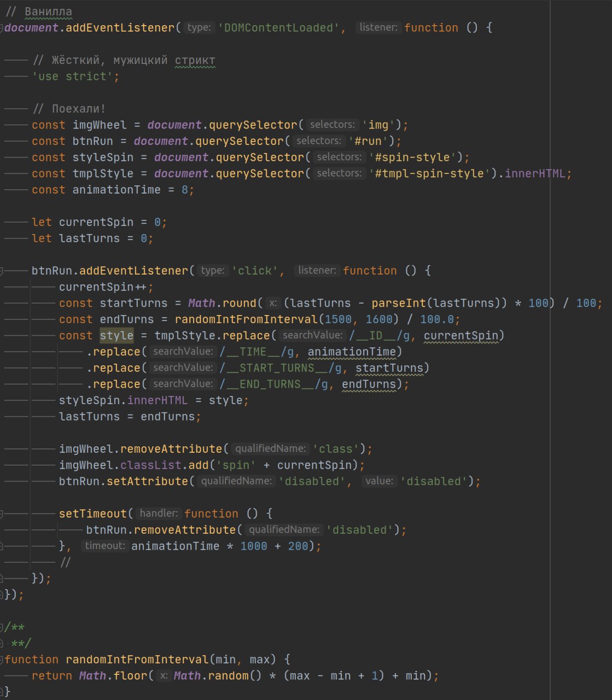Click the 'click' event string

254,271
